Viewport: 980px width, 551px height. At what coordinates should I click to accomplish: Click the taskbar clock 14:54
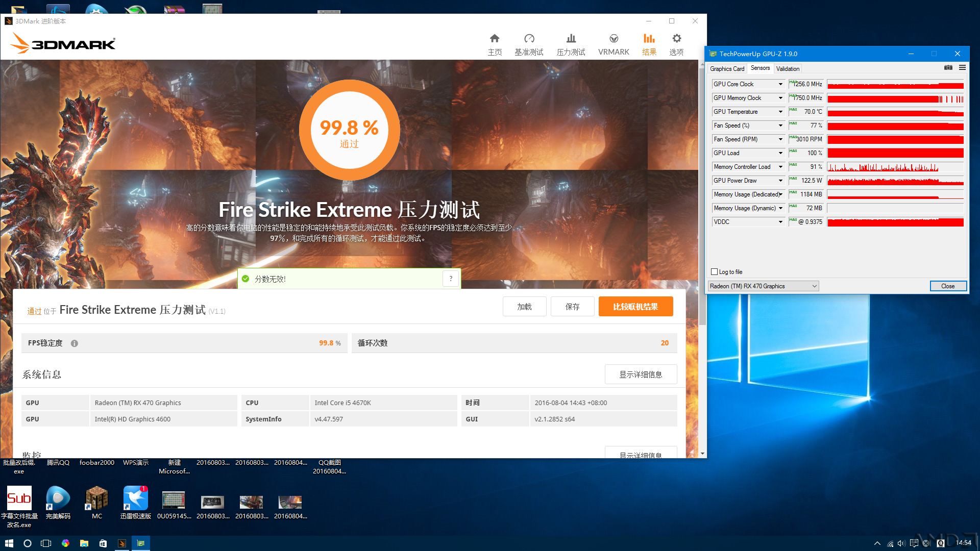[963, 543]
